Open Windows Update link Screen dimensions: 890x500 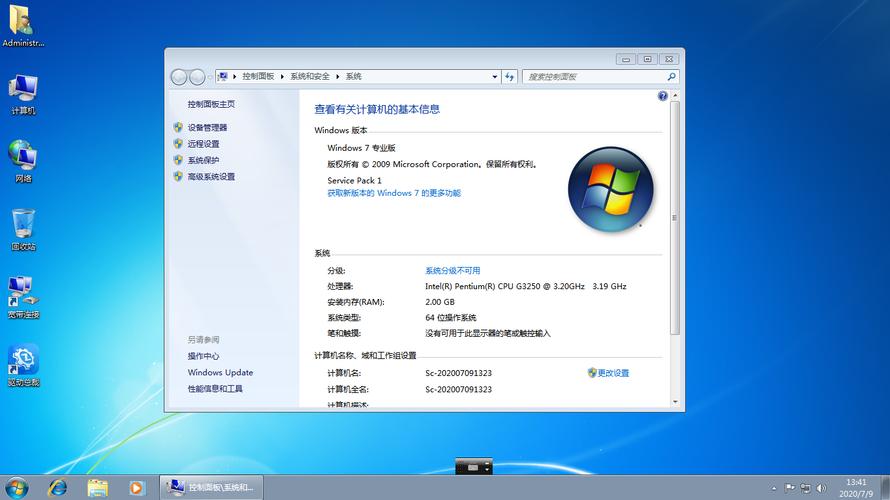pyautogui.click(x=220, y=372)
